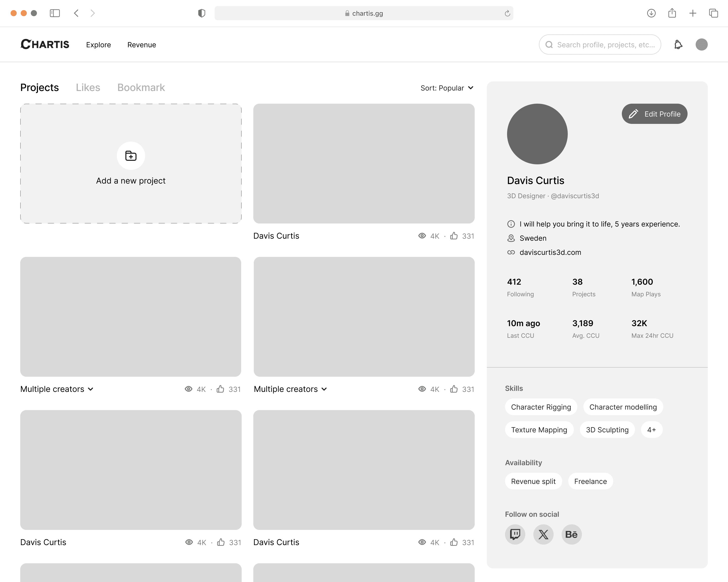
Task: Click the Safari downloads icon
Action: [x=651, y=13]
